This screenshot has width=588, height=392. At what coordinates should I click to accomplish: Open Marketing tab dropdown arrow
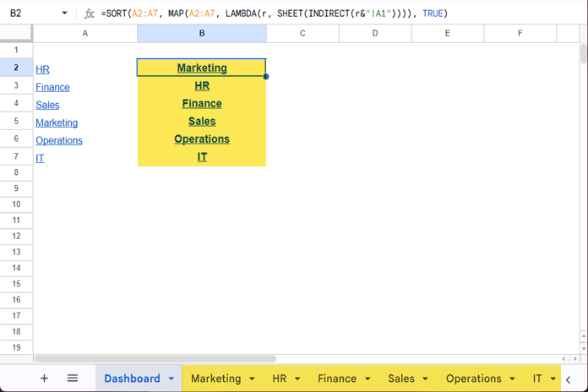252,378
